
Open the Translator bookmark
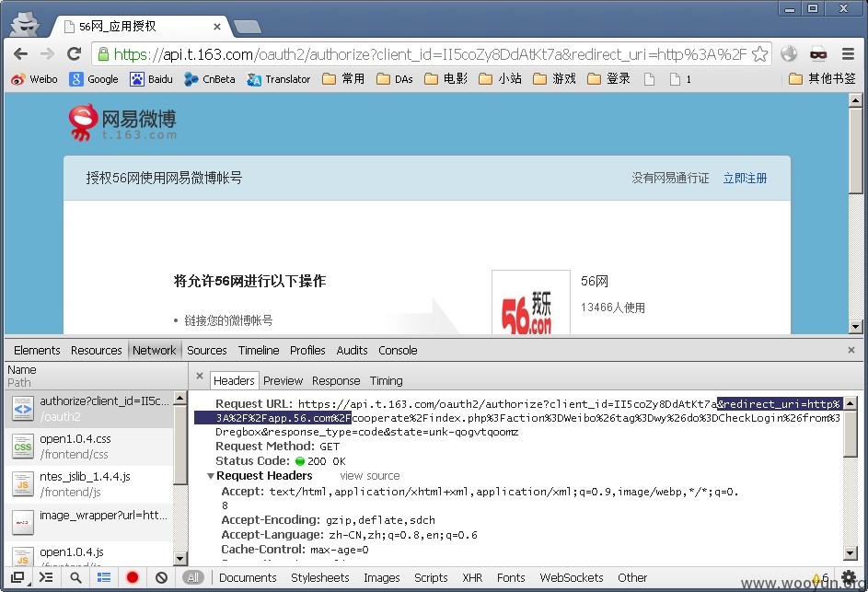pos(279,79)
